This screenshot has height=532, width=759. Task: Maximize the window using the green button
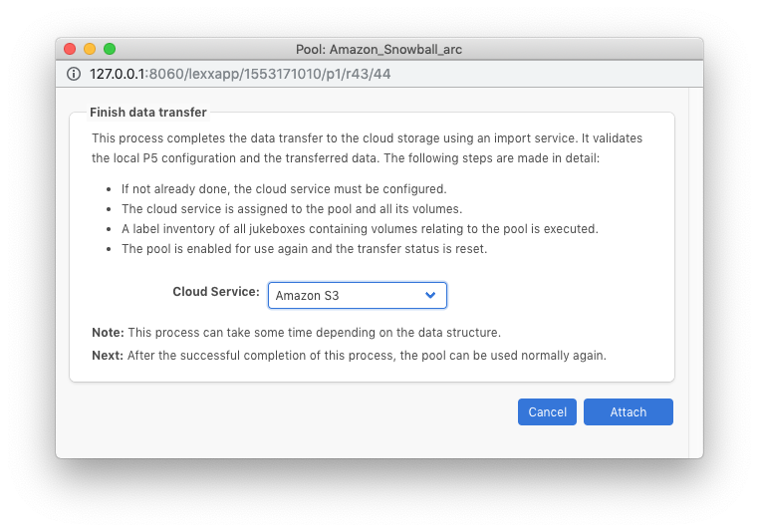(x=110, y=49)
